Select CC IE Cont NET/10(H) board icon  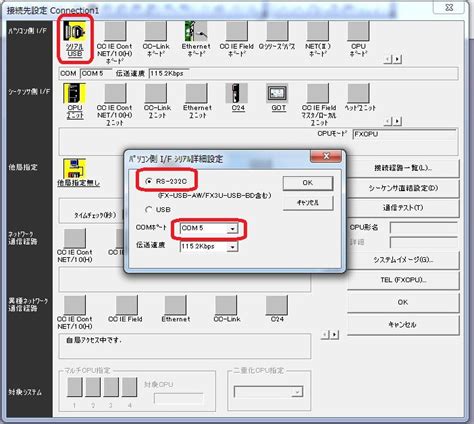(x=115, y=31)
